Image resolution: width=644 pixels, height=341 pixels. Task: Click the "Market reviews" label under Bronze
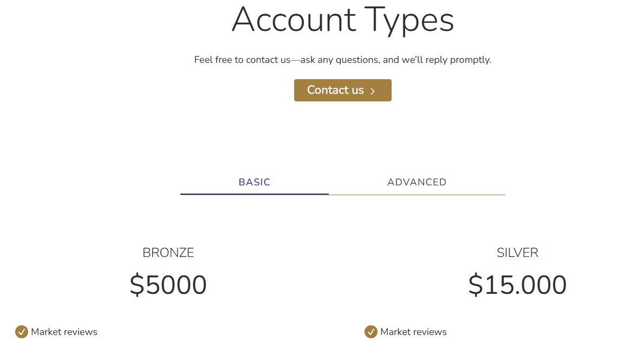coord(63,331)
